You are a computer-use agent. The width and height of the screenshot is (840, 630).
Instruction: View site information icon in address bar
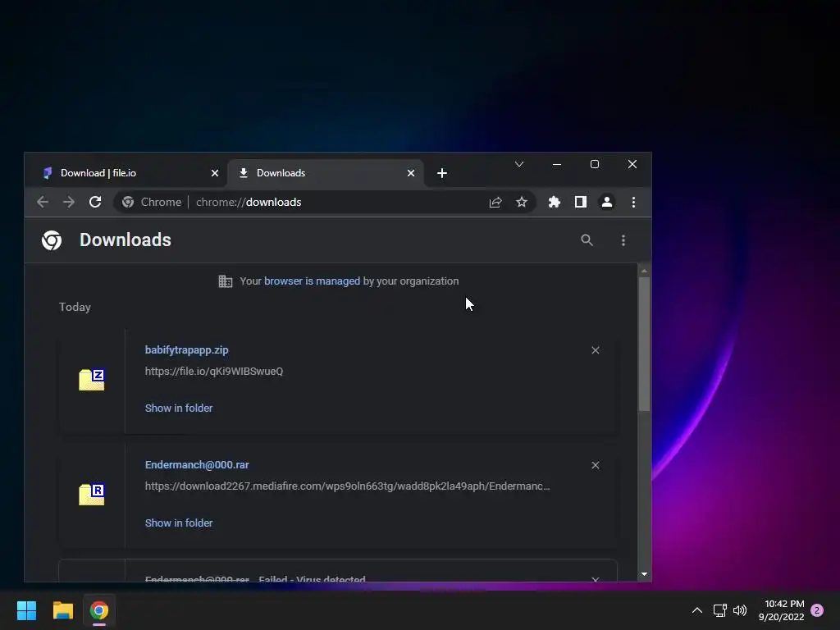pos(128,202)
